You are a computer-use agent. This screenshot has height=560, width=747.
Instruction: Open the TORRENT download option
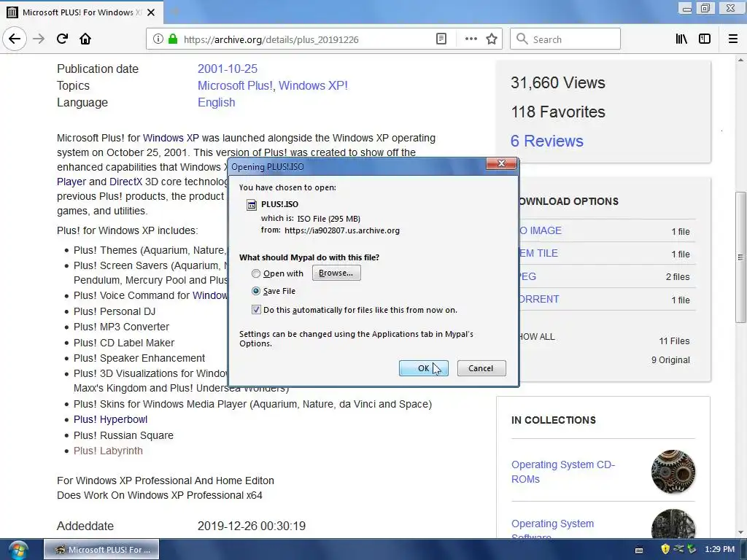pos(539,299)
